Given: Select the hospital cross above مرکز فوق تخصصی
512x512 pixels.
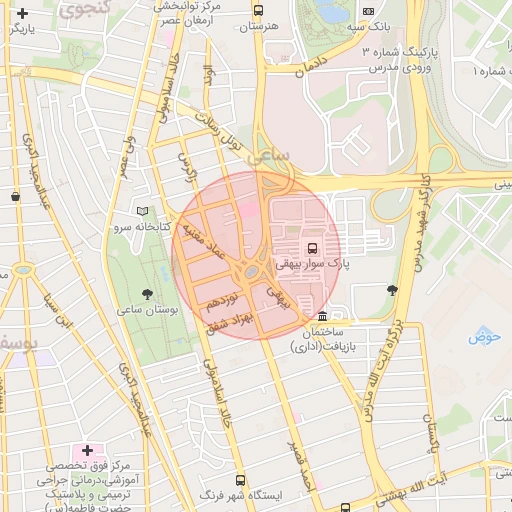Looking at the screenshot, I should pyautogui.click(x=87, y=451).
